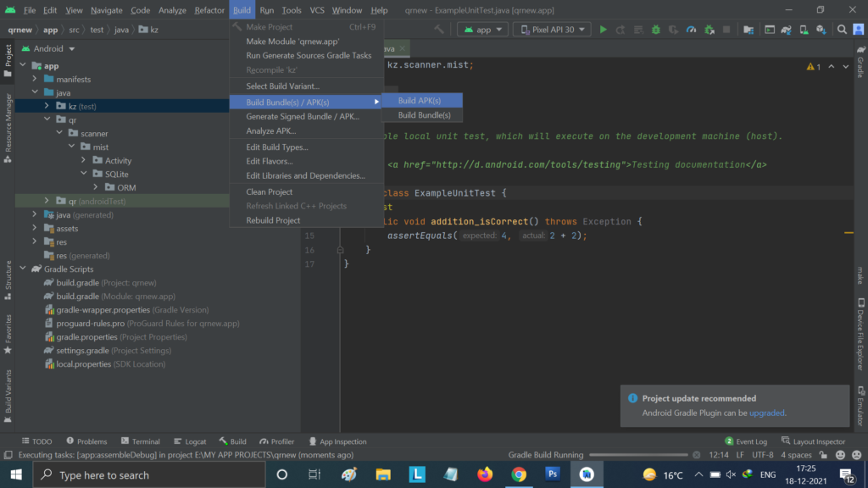
Task: Cancel the running Gradle build process
Action: coord(697,455)
